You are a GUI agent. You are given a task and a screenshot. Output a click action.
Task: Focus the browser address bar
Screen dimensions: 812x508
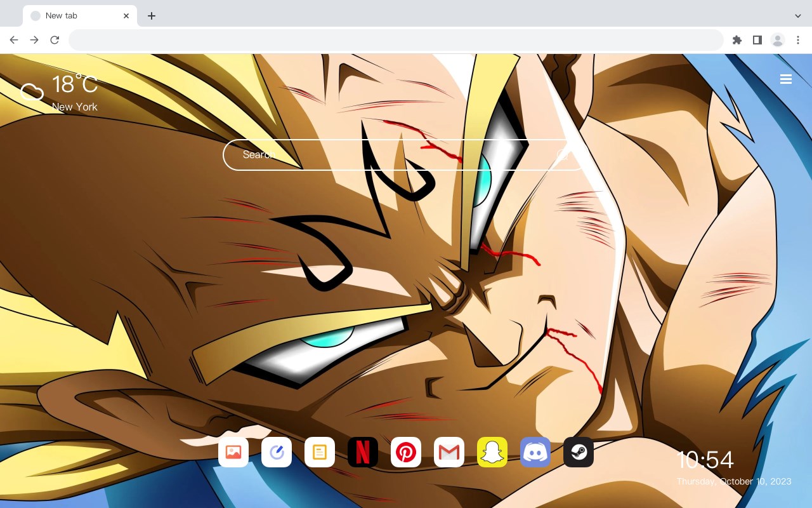(396, 40)
